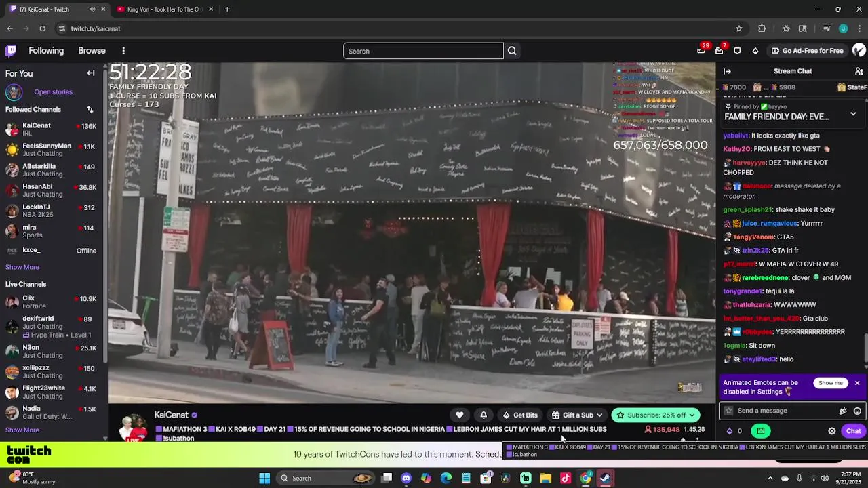Open stories from the sidebar
The height and width of the screenshot is (488, 868).
53,92
